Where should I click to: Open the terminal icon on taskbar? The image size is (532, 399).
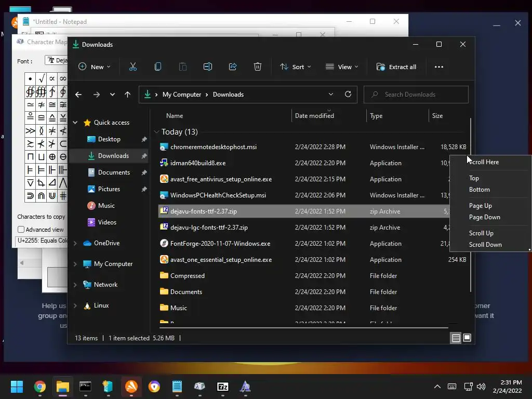click(85, 387)
